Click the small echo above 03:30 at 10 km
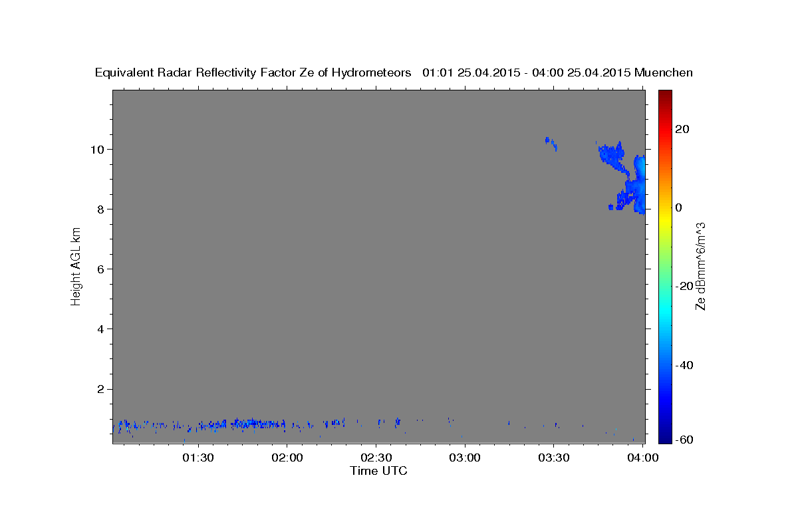The height and width of the screenshot is (532, 798). 551,143
